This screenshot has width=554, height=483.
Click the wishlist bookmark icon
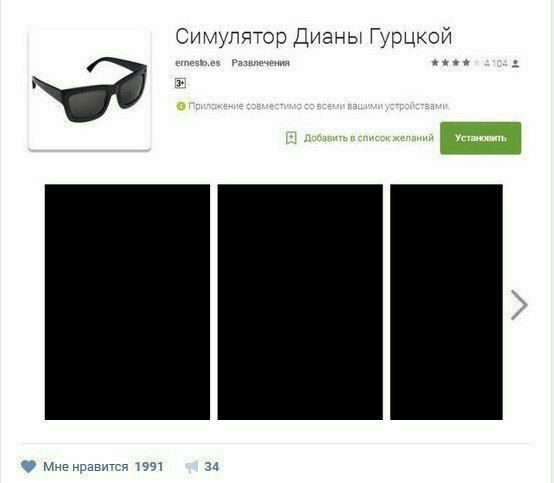tap(291, 138)
